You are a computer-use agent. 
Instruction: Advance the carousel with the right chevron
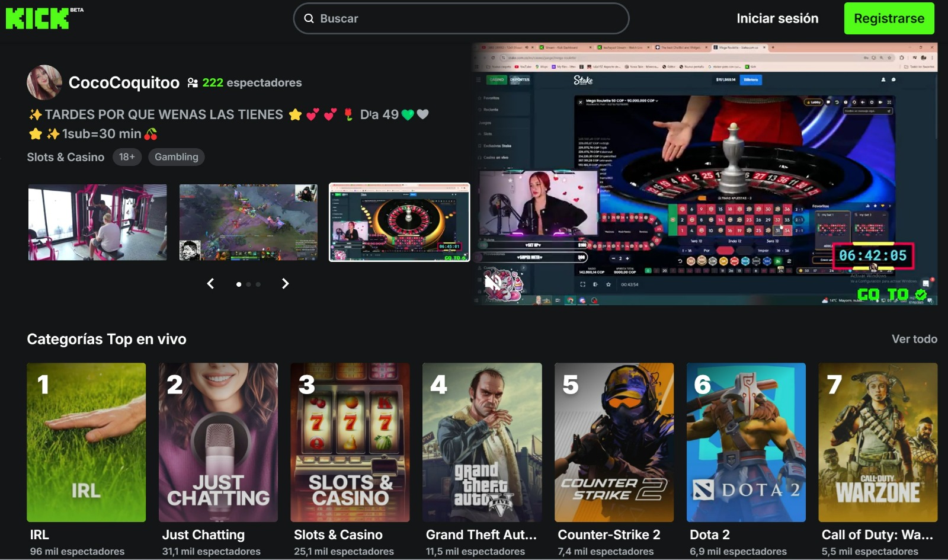(285, 284)
